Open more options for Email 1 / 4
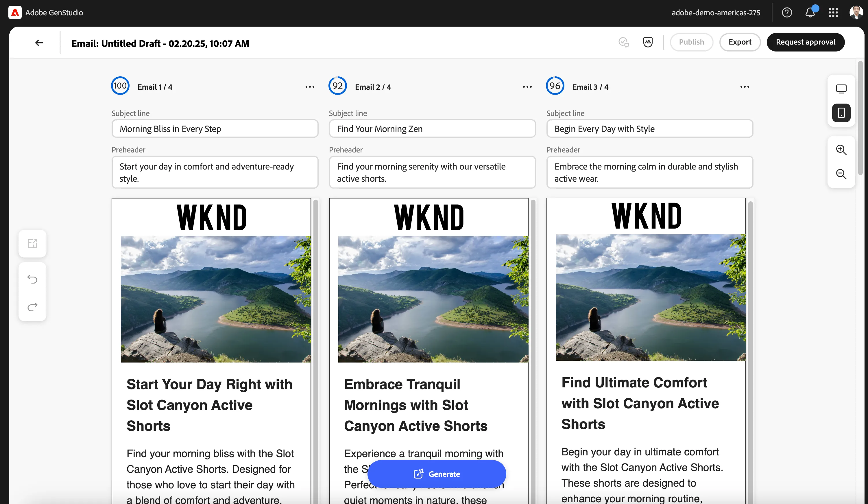The width and height of the screenshot is (868, 504). click(310, 87)
